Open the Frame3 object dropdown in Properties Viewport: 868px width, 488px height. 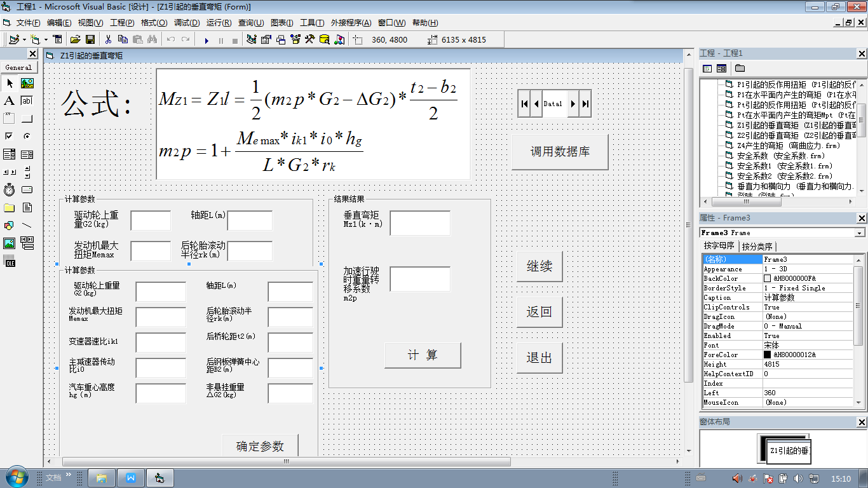860,233
